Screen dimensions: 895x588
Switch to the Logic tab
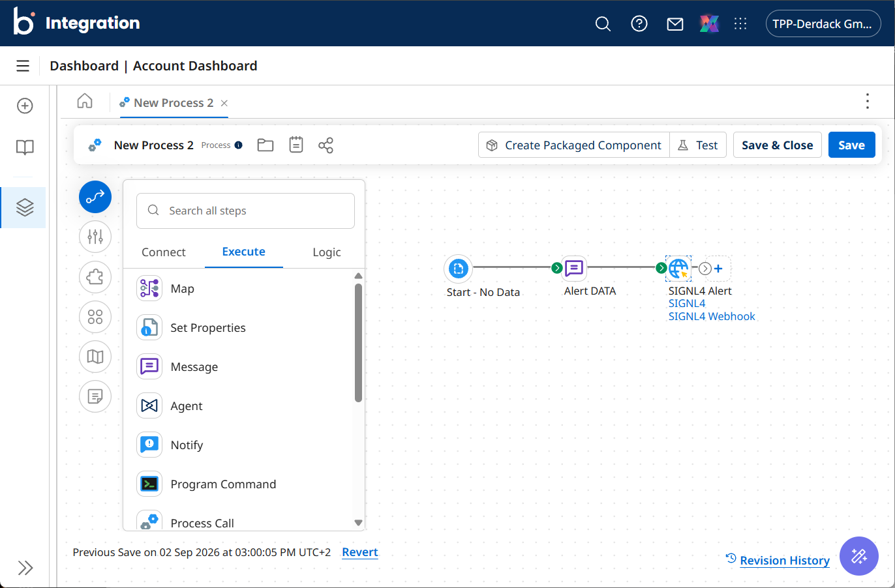pyautogui.click(x=327, y=252)
